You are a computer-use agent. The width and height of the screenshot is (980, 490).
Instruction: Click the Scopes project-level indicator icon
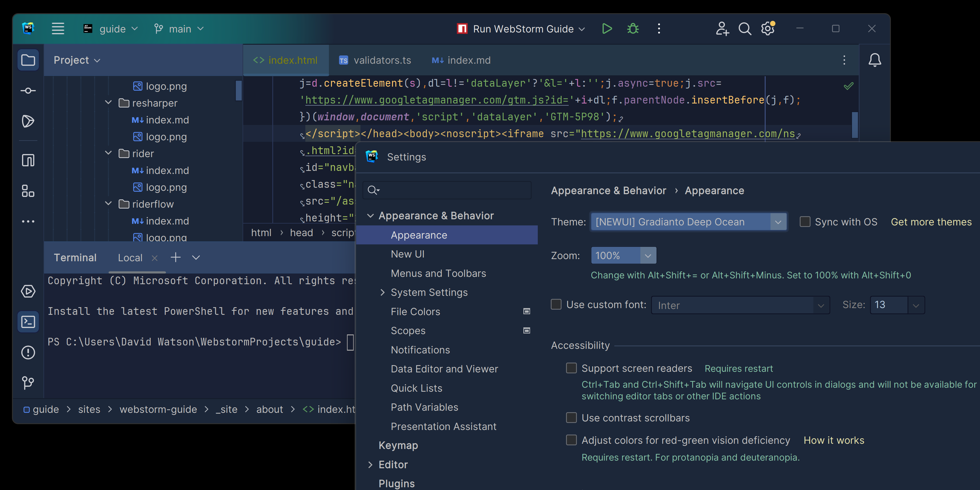527,331
